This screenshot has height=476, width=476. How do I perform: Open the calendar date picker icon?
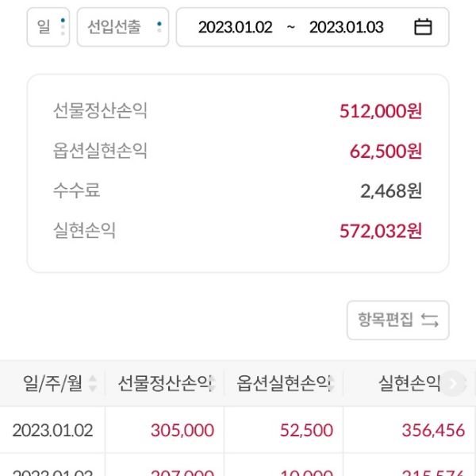424,27
